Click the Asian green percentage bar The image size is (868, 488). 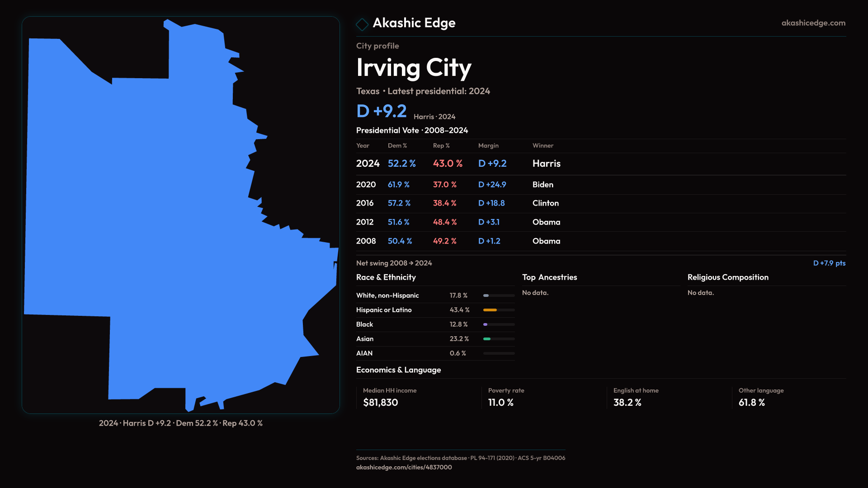[487, 339]
